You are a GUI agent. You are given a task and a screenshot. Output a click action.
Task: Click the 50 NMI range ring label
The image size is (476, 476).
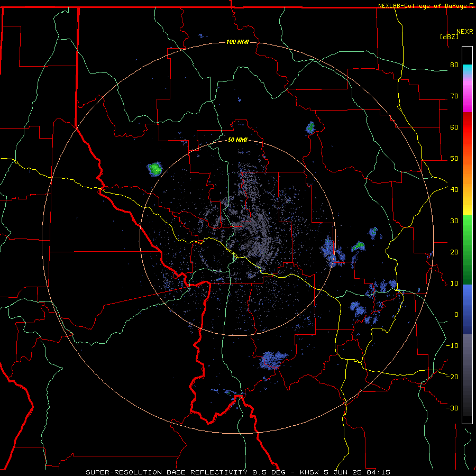coord(237,140)
